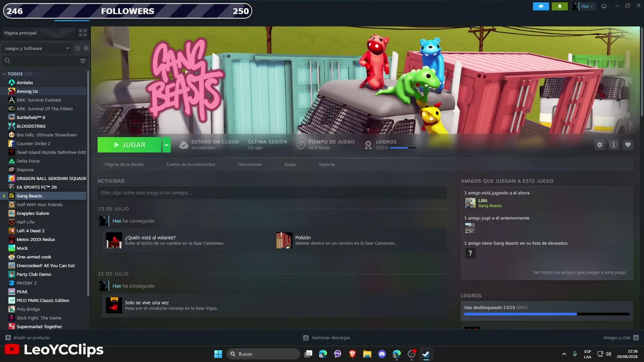This screenshot has height=362, width=644.
Task: Show game info with the info icon
Action: pyautogui.click(x=613, y=145)
